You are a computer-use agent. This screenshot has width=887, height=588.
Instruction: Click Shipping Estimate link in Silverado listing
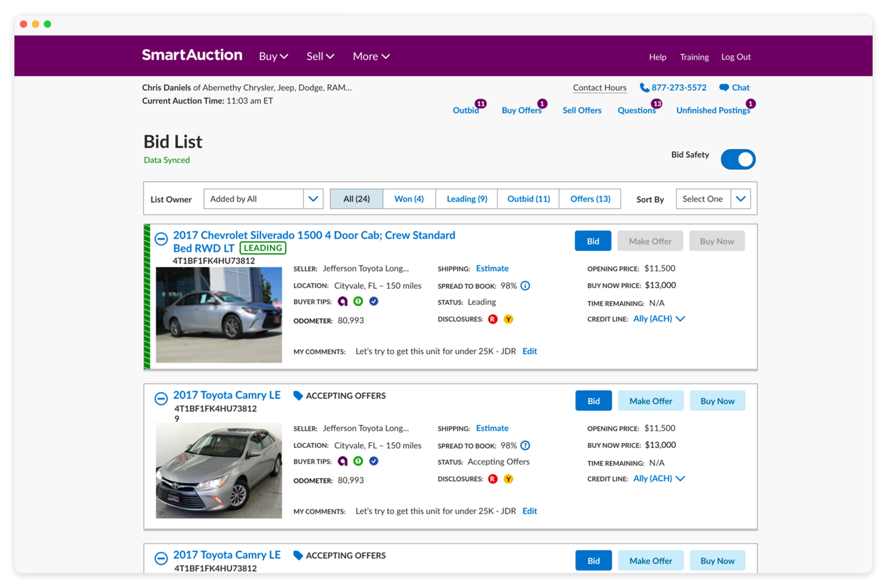(492, 268)
